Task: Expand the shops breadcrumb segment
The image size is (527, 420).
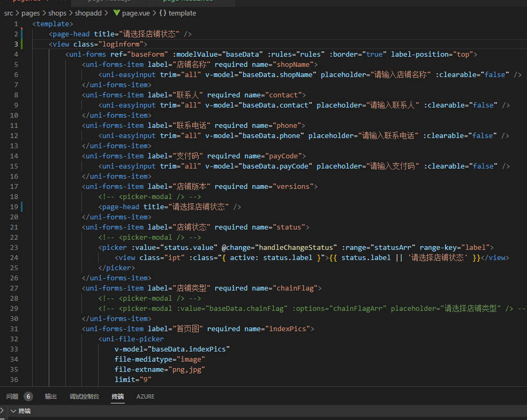Action: [57, 13]
